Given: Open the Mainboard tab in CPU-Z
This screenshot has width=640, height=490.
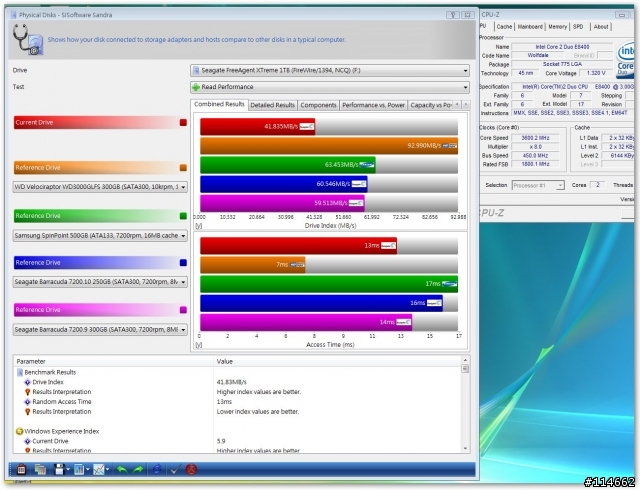Looking at the screenshot, I should coord(530,27).
